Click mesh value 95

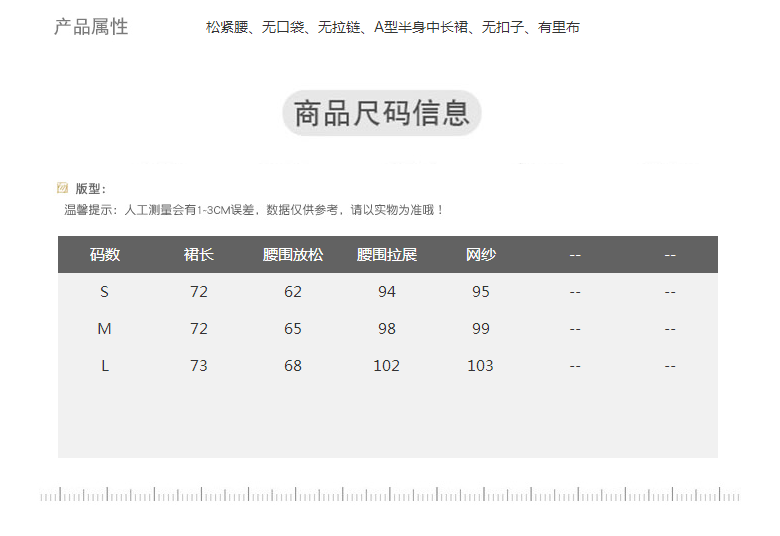click(x=481, y=292)
